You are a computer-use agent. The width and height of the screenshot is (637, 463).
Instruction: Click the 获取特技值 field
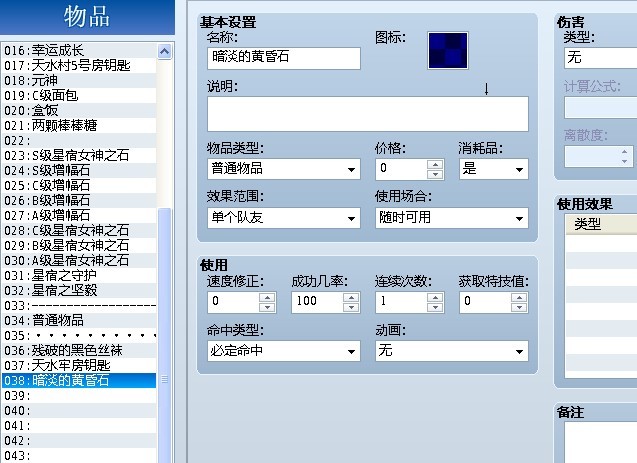tap(485, 302)
